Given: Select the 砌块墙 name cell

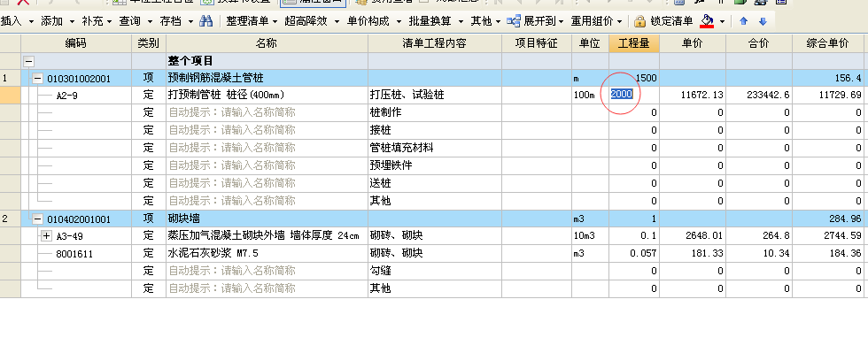Looking at the screenshot, I should (267, 219).
